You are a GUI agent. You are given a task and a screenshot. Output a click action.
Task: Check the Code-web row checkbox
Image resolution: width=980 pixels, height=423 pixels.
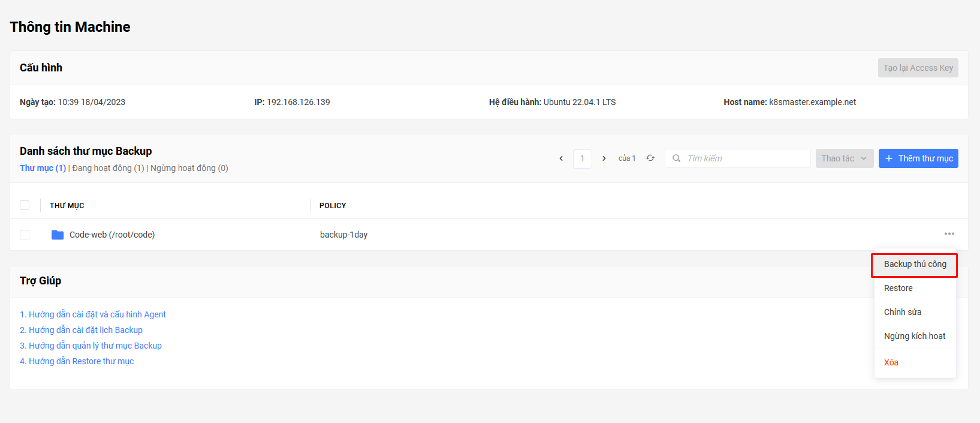pyautogui.click(x=25, y=235)
